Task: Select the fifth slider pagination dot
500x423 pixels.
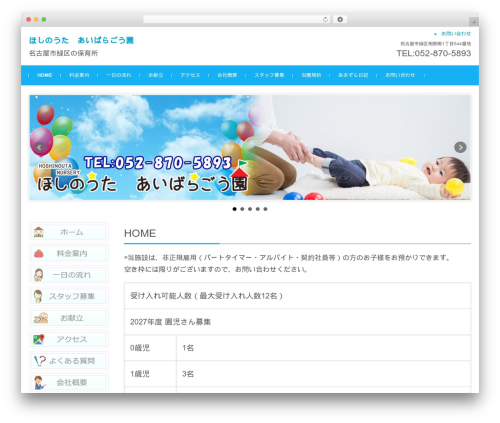Action: click(x=265, y=209)
